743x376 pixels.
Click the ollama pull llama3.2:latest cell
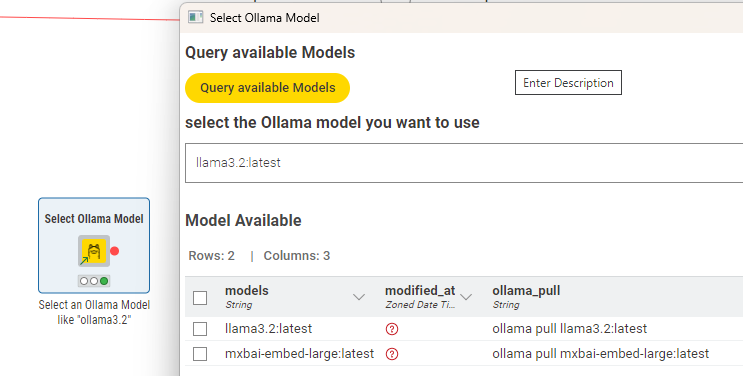(x=570, y=329)
